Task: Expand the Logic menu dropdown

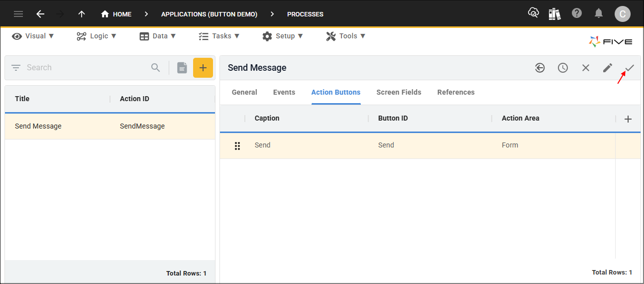Action: coord(97,36)
